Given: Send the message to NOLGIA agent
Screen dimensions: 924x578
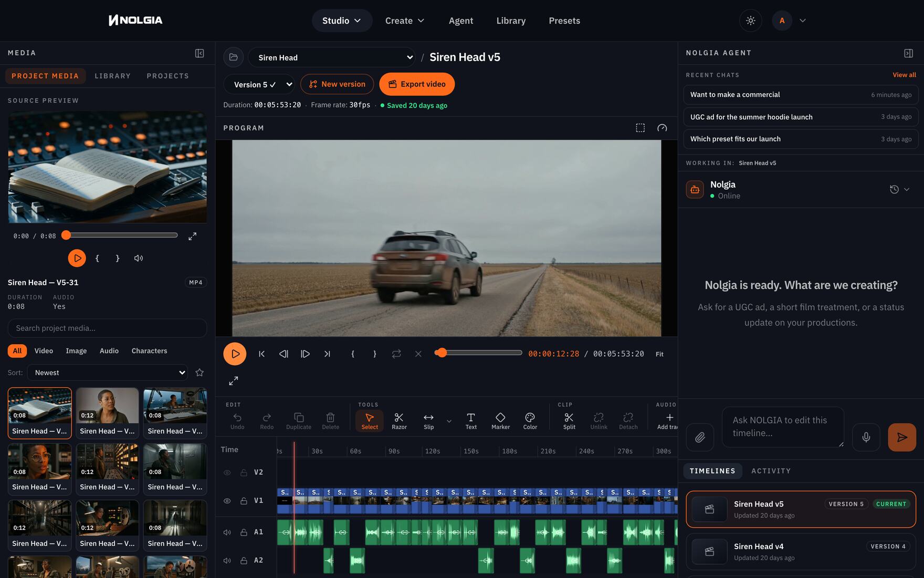Looking at the screenshot, I should 902,437.
